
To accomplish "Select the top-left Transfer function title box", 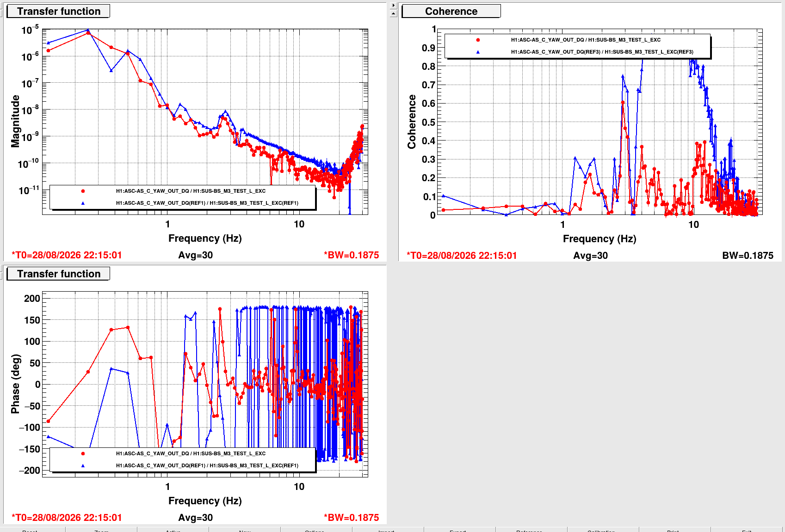I will coord(58,11).
